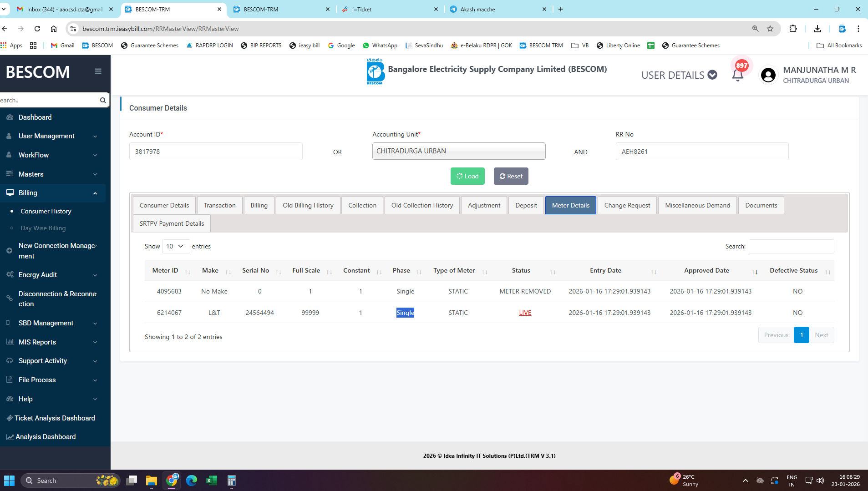Click the LIVE status link
The width and height of the screenshot is (868, 491).
(525, 313)
